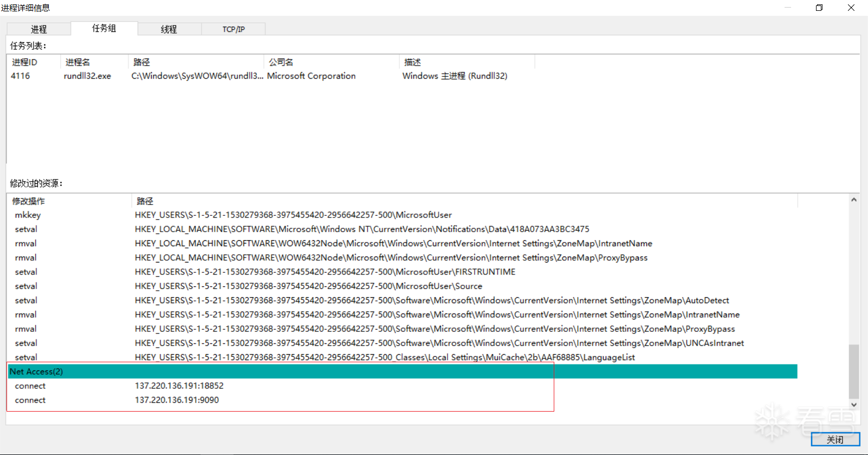This screenshot has height=455, width=868.
Task: Click the 任务组 tab
Action: click(x=104, y=28)
